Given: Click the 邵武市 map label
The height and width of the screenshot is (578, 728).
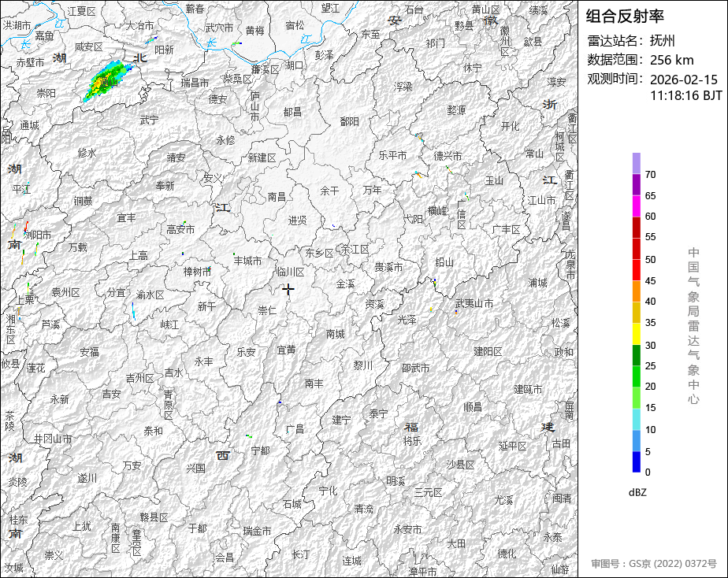Looking at the screenshot, I should click(415, 368).
